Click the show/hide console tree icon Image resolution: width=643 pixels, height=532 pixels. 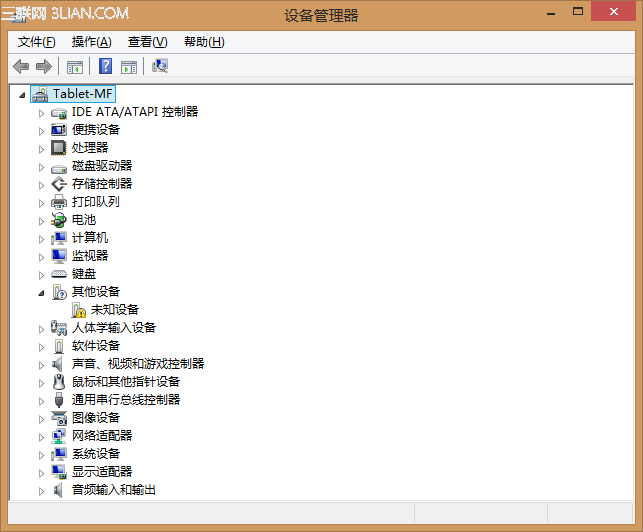click(x=75, y=66)
